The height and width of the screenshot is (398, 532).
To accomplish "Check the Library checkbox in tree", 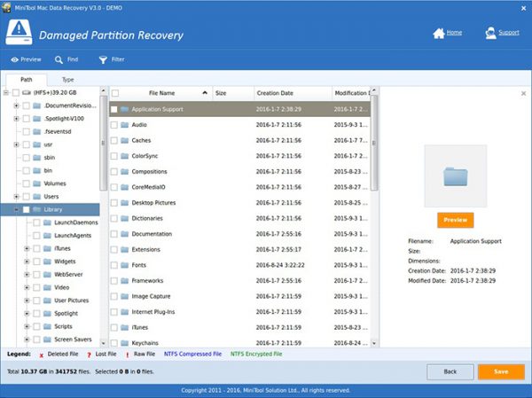I will [26, 210].
